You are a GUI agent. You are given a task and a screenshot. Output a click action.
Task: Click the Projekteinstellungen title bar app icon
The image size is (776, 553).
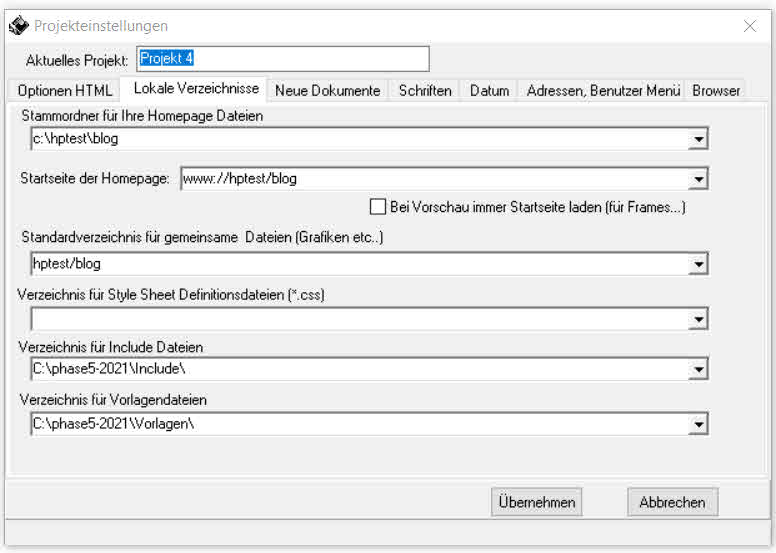click(x=18, y=26)
